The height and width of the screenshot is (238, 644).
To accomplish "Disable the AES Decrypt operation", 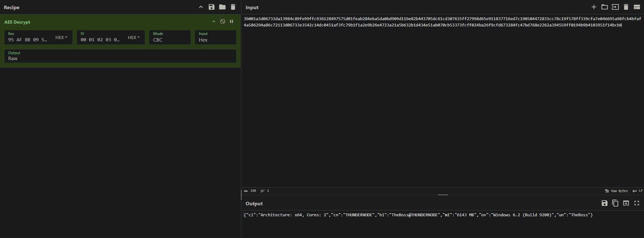I will click(223, 22).
